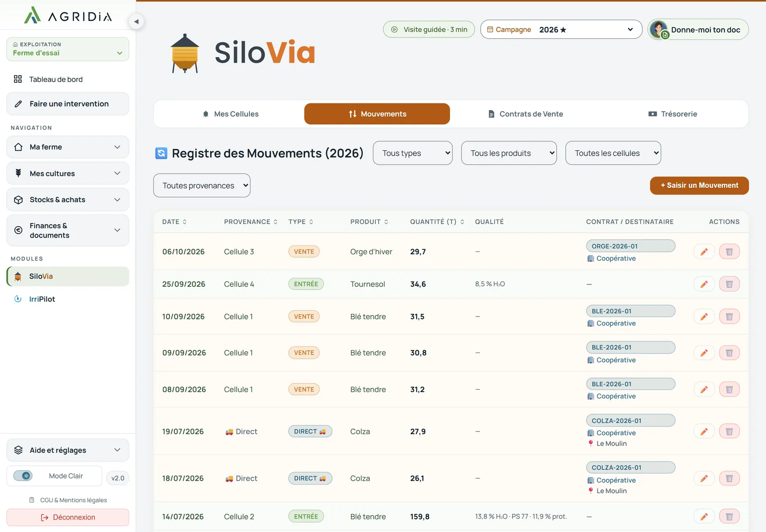Start the Visite guidée 3 min
766x532 pixels.
[x=429, y=30]
